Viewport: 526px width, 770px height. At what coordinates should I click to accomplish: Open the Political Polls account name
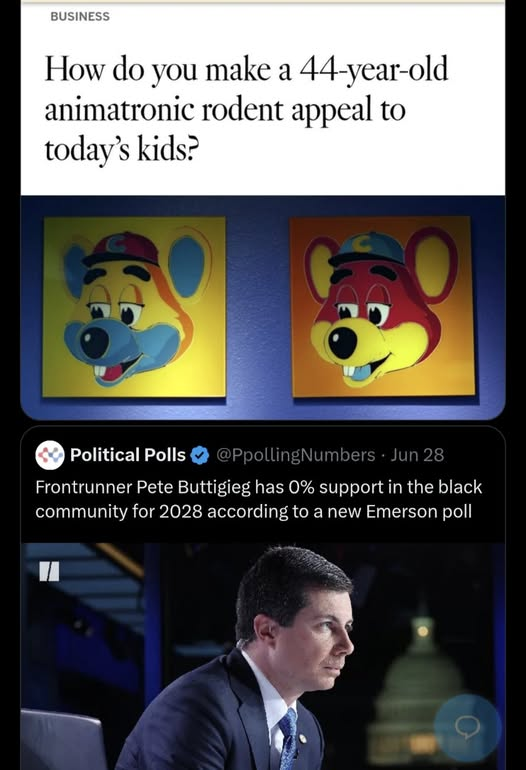[x=128, y=455]
